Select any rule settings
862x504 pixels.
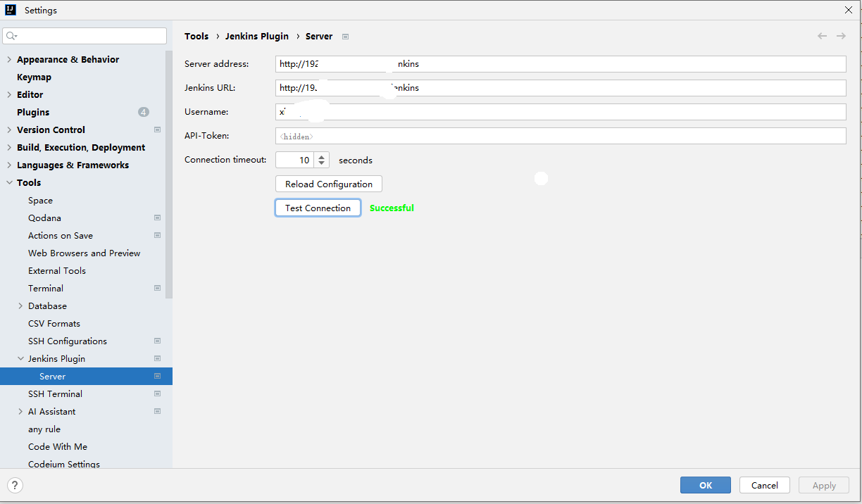click(44, 429)
